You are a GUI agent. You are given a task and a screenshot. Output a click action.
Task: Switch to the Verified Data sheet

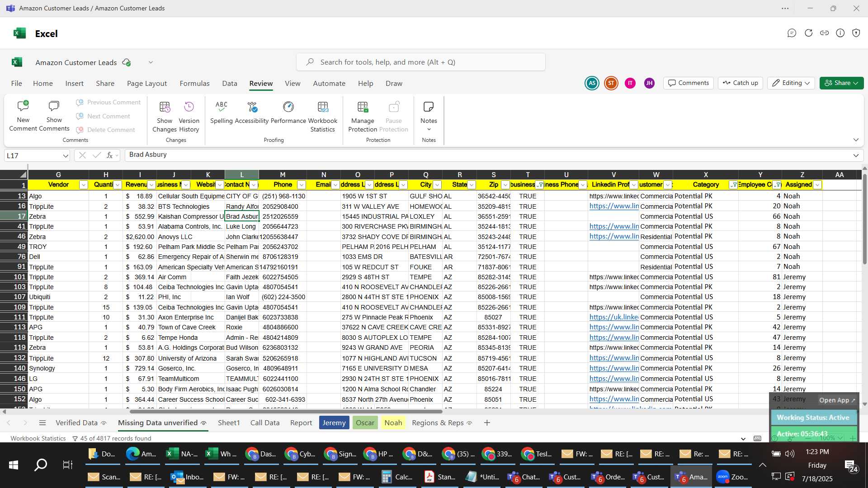point(81,423)
